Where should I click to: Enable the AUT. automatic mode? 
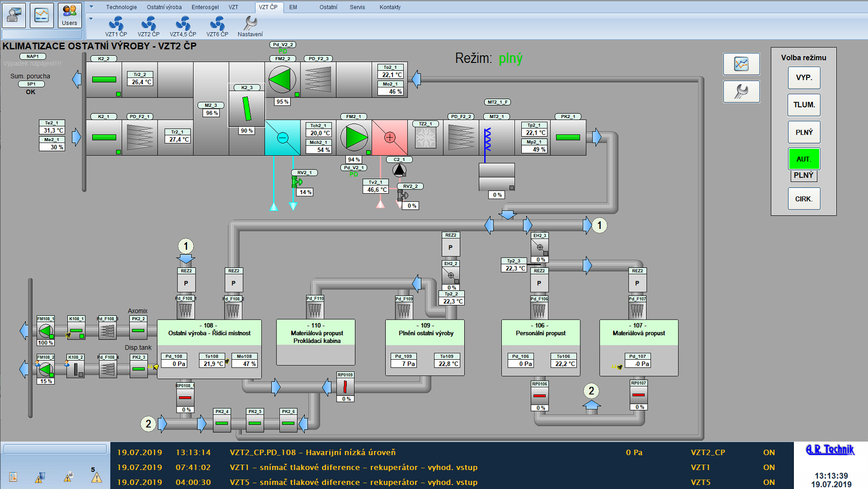[804, 159]
